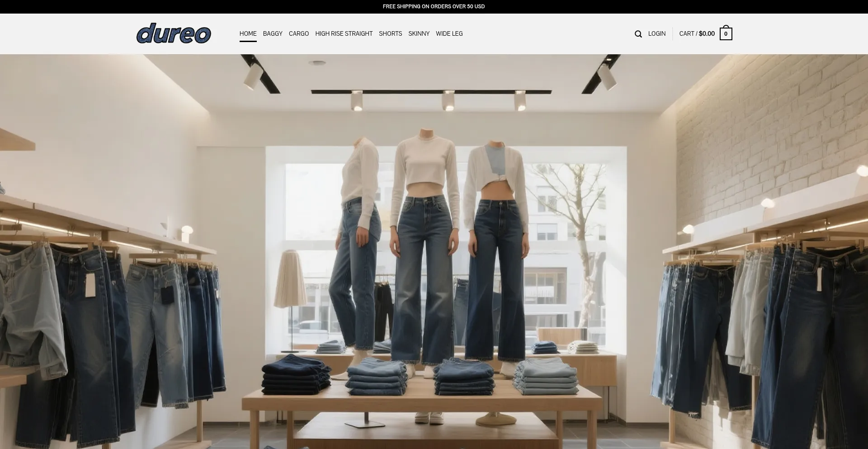Open search with the magnifying glass icon
The height and width of the screenshot is (449, 868).
point(638,34)
